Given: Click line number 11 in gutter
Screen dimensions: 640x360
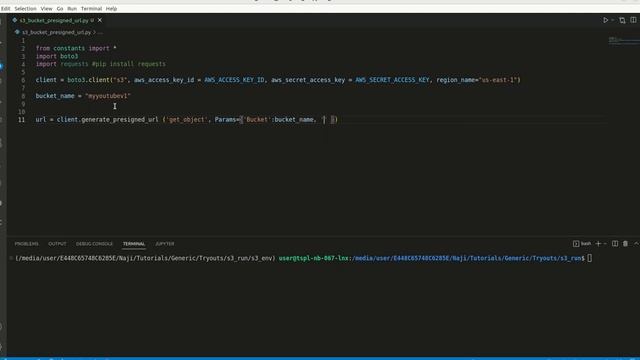Looking at the screenshot, I should point(21,120).
